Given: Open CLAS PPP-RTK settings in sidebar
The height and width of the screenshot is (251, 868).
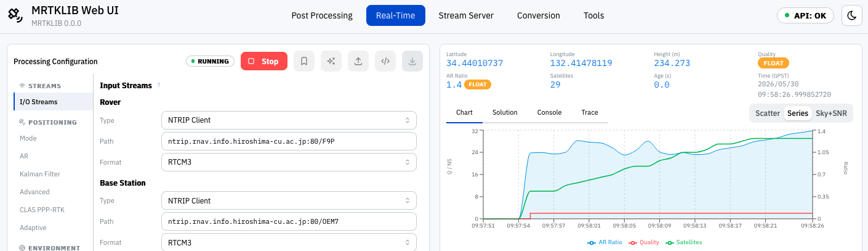Looking at the screenshot, I should pos(54,210).
